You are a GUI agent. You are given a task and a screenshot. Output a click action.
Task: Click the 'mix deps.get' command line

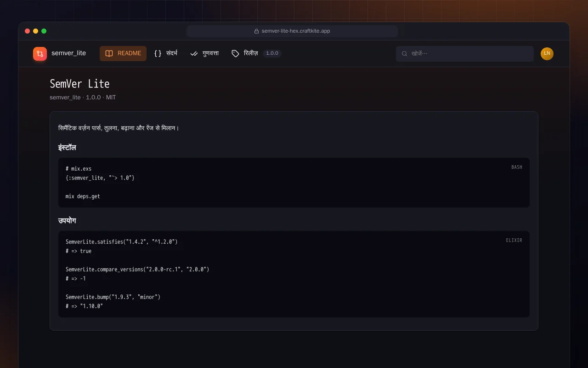pos(83,196)
